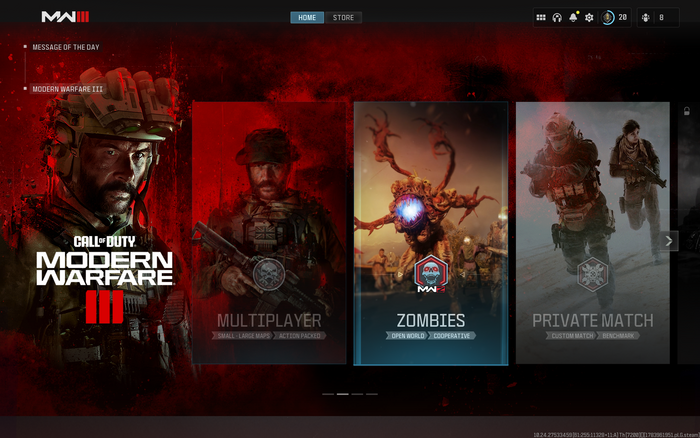Select the Zombies mode card

coord(431,234)
